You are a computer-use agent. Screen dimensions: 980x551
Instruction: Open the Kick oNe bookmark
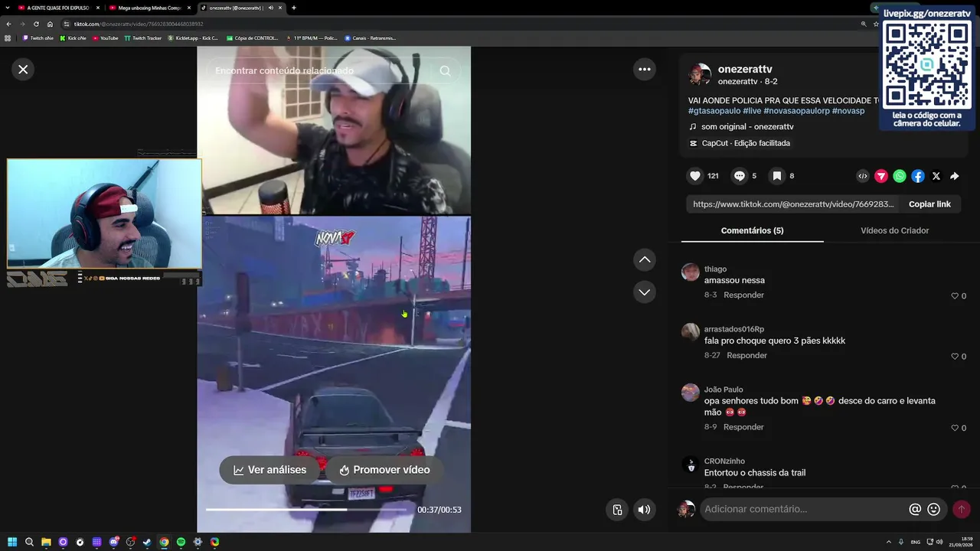pyautogui.click(x=73, y=37)
